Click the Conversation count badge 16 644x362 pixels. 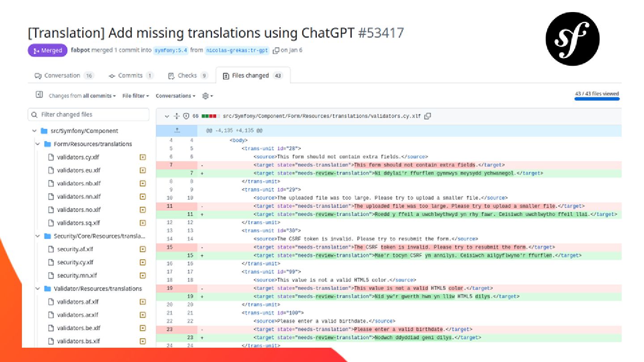89,76
